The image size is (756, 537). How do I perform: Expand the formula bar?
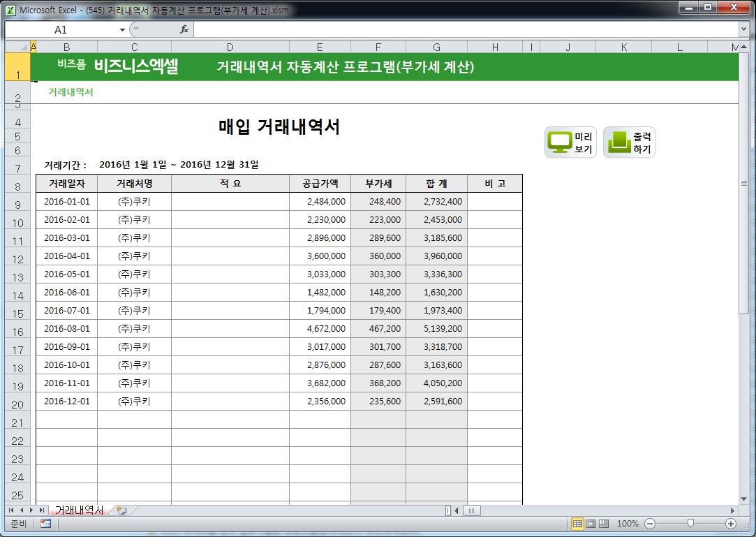pos(743,29)
